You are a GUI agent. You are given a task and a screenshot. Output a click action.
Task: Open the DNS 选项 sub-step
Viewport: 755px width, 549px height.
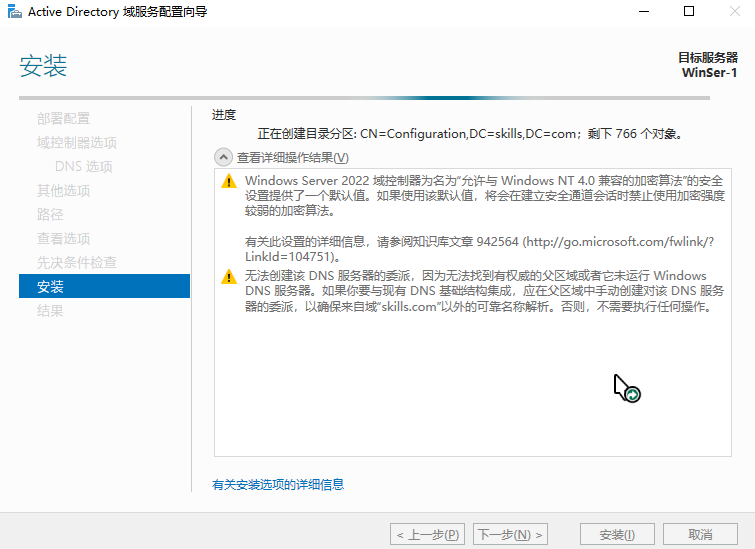pyautogui.click(x=84, y=167)
